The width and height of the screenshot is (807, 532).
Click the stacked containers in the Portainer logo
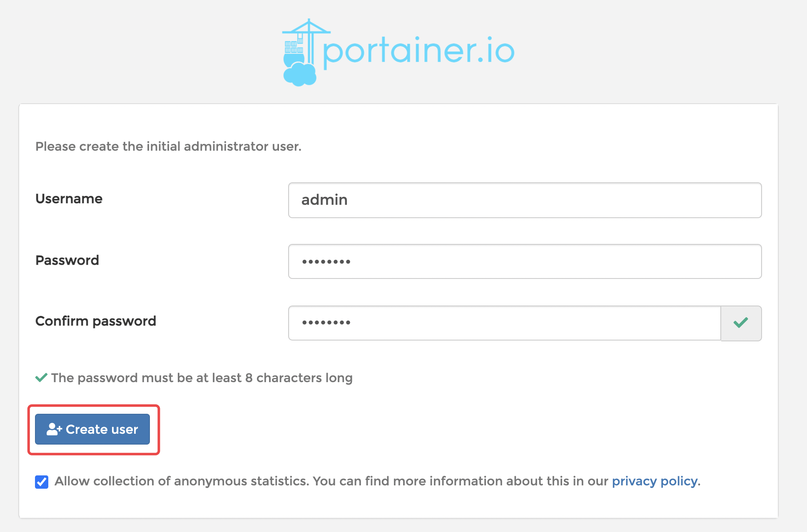tap(293, 47)
